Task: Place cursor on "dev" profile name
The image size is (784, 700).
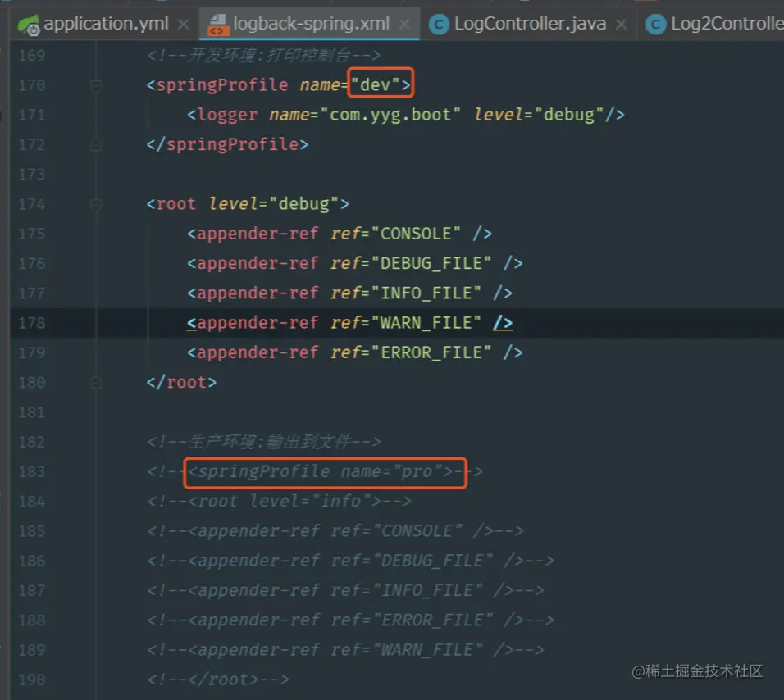Action: pos(375,84)
